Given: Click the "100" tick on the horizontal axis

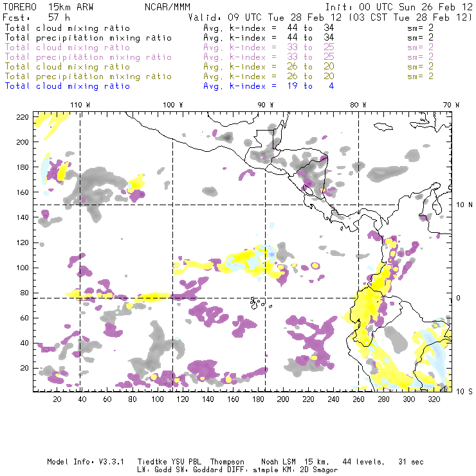Looking at the screenshot, I should (158, 399).
